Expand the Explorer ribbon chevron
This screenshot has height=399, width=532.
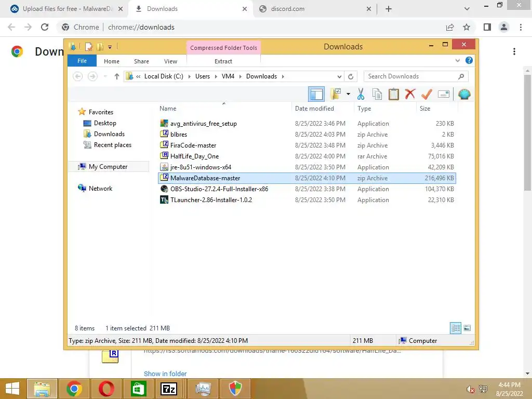tap(457, 60)
